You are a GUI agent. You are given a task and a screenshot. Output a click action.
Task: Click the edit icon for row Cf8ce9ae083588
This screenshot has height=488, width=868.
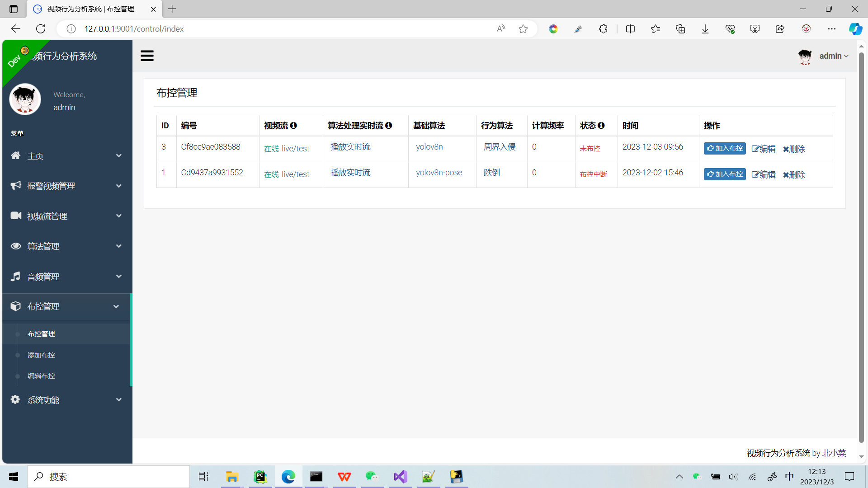755,149
